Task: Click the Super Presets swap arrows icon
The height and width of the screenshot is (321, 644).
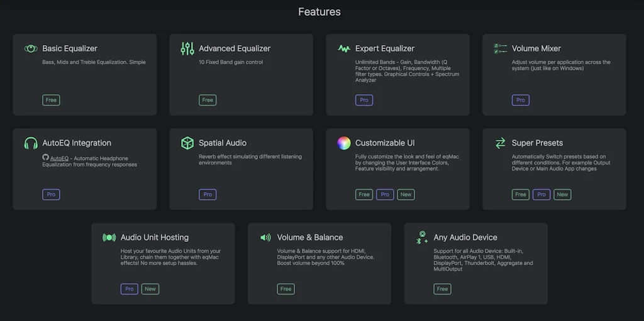Action: coord(500,143)
